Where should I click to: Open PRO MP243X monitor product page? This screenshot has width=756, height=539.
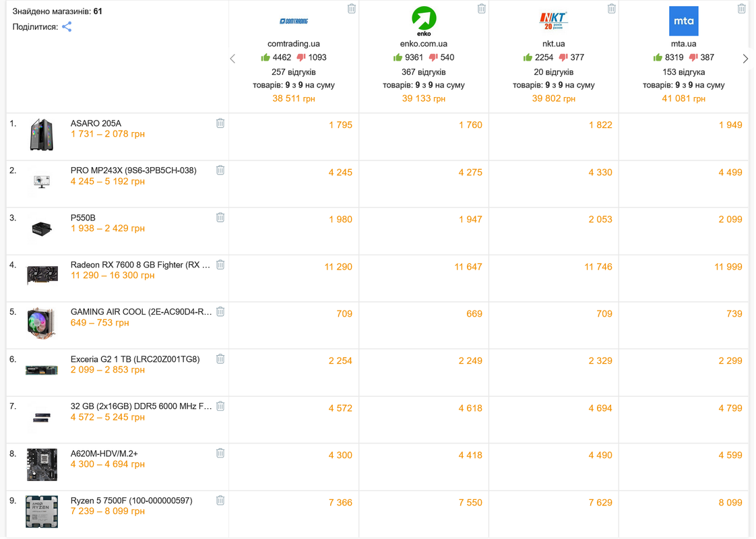tap(133, 170)
